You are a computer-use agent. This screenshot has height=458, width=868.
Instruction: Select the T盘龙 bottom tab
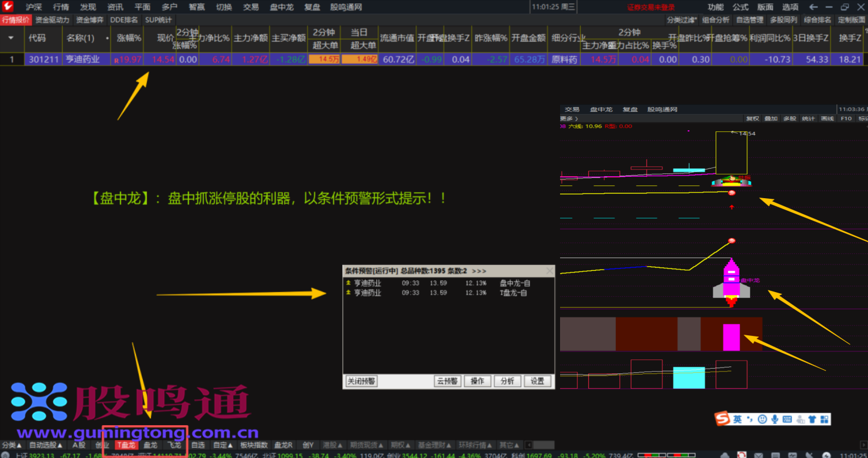(125, 445)
